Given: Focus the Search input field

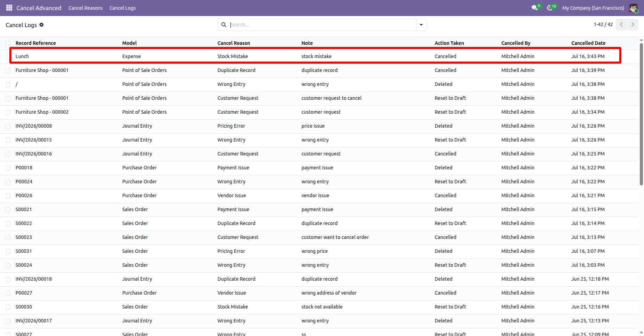Looking at the screenshot, I should tap(322, 25).
